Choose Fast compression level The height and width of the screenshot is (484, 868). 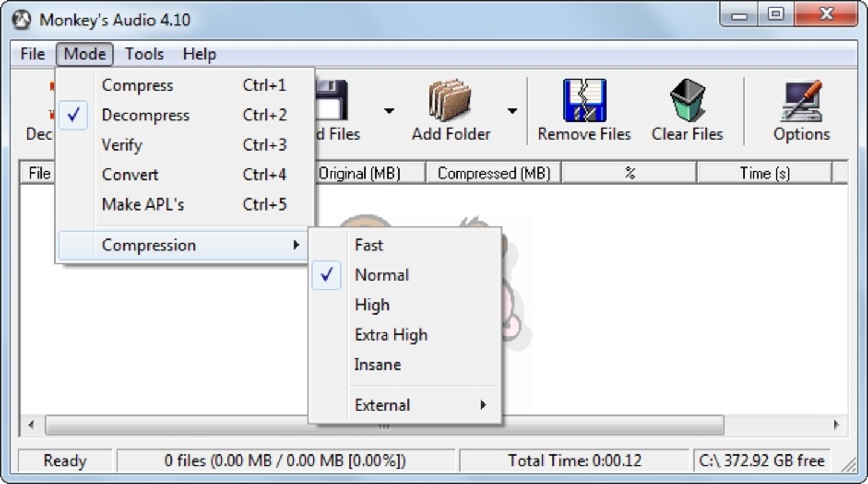(x=405, y=245)
